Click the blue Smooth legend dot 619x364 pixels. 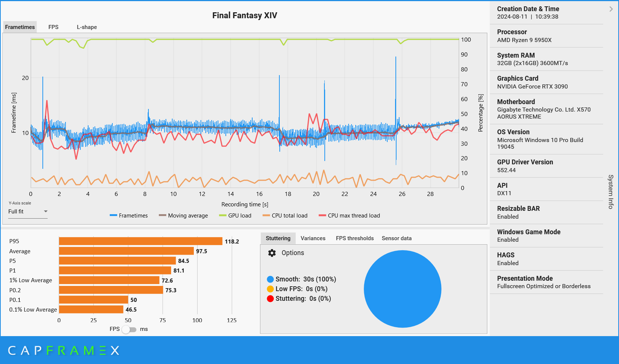(x=270, y=279)
